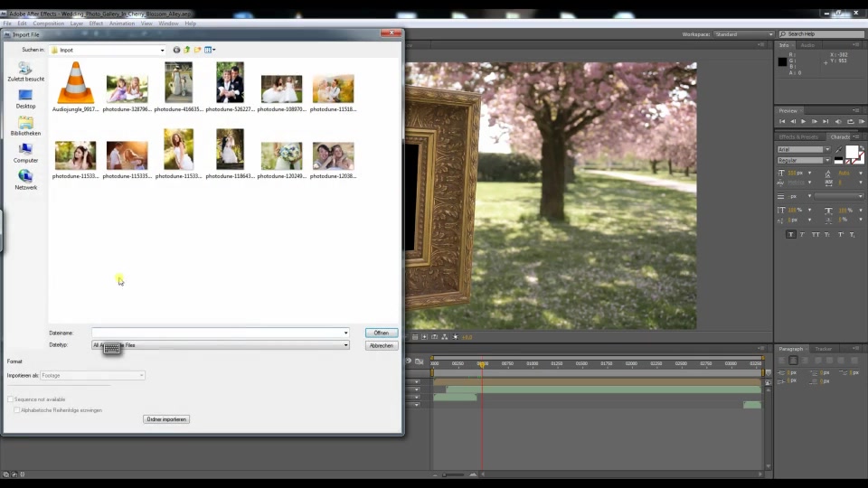This screenshot has width=868, height=488.
Task: Click white fill color swatch
Action: point(852,152)
